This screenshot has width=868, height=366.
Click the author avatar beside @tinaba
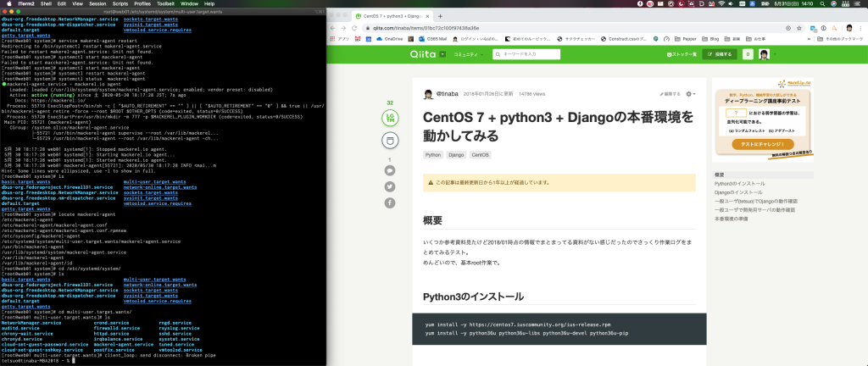pyautogui.click(x=428, y=94)
